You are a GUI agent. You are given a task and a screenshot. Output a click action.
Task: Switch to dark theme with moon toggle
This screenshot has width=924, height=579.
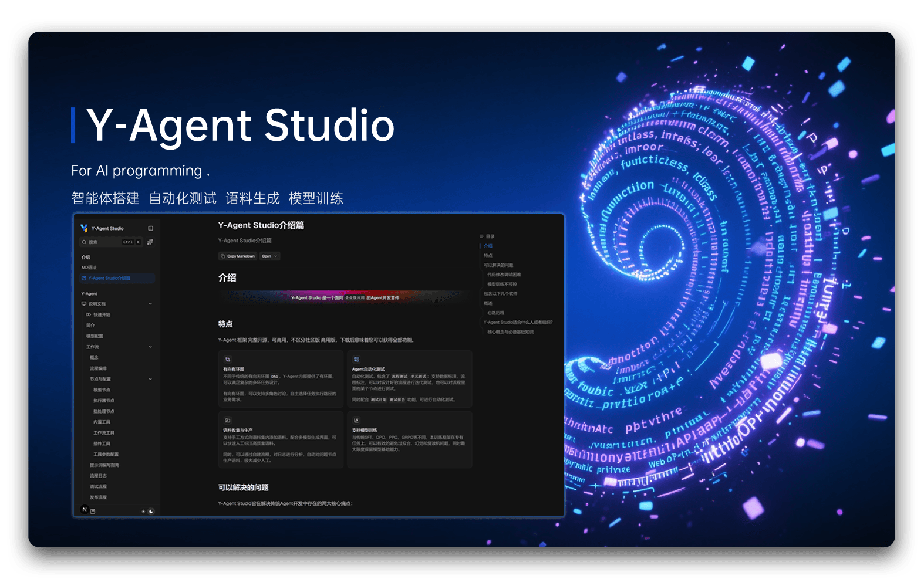(151, 512)
